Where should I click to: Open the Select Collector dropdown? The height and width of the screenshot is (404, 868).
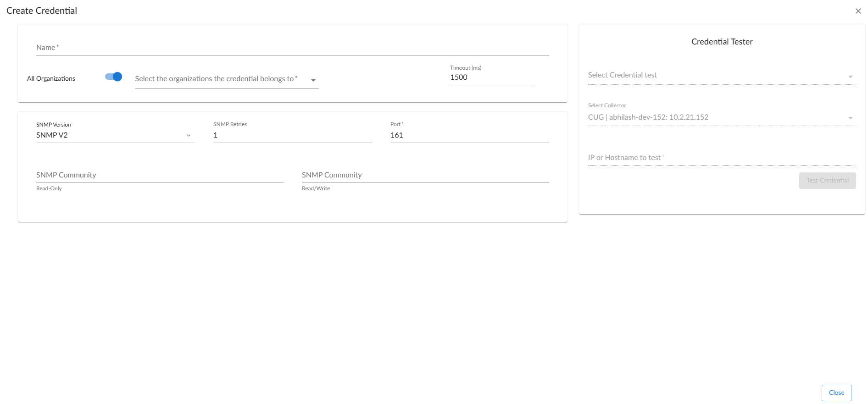coord(716,117)
